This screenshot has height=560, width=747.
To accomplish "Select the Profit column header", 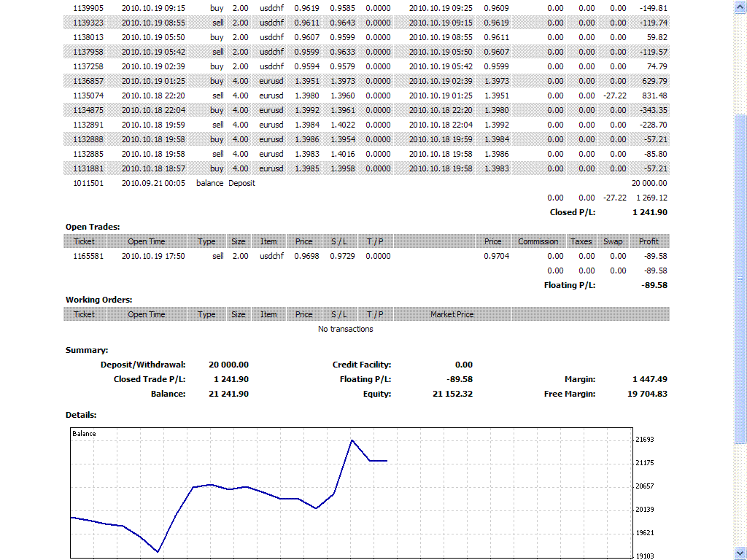I will (649, 241).
